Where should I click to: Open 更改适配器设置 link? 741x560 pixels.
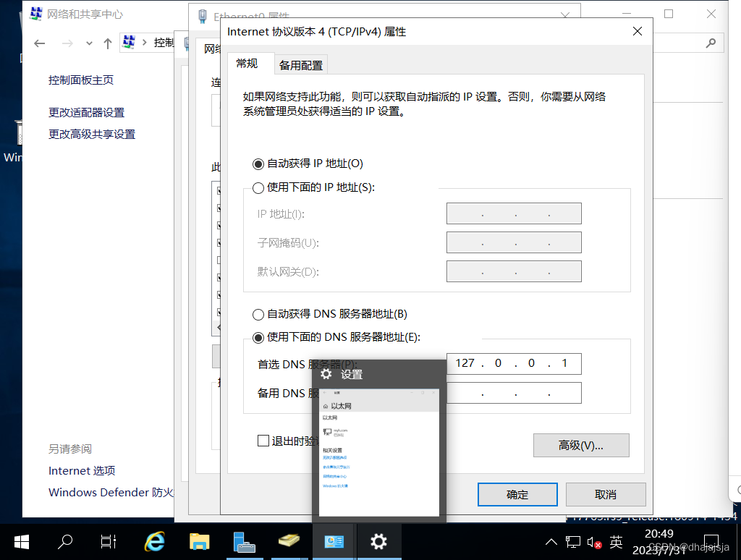click(87, 112)
